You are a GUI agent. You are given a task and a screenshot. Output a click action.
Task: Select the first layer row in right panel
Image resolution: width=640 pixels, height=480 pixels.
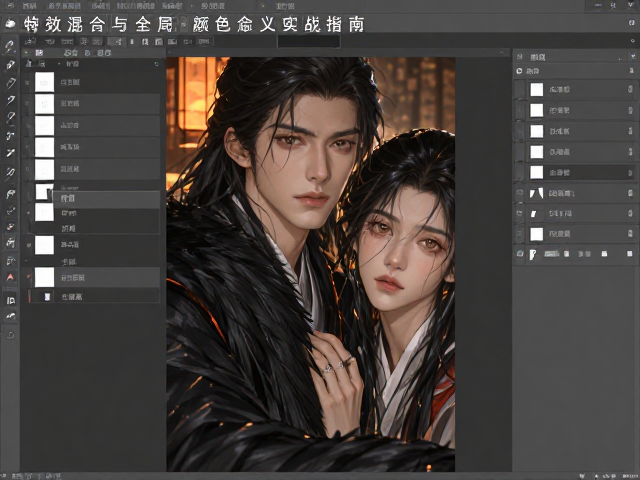click(574, 89)
